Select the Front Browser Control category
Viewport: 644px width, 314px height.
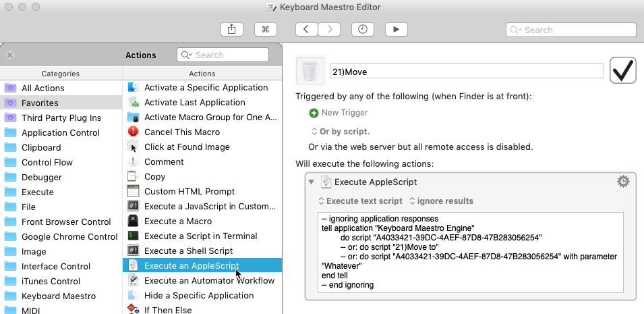[x=61, y=221]
